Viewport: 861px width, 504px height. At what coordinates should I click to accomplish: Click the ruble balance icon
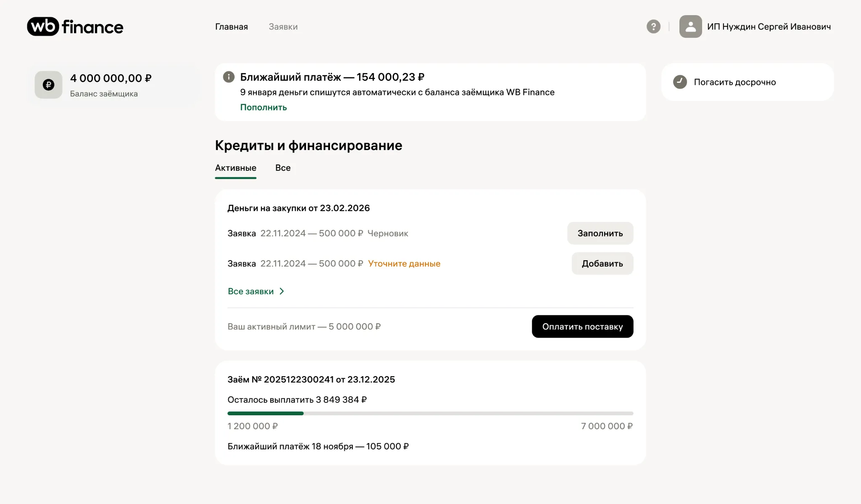point(48,85)
